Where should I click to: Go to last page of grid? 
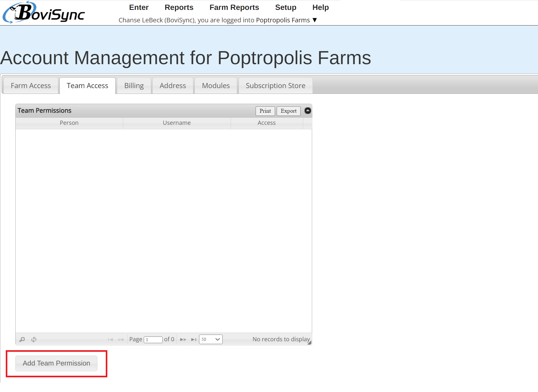tap(194, 339)
